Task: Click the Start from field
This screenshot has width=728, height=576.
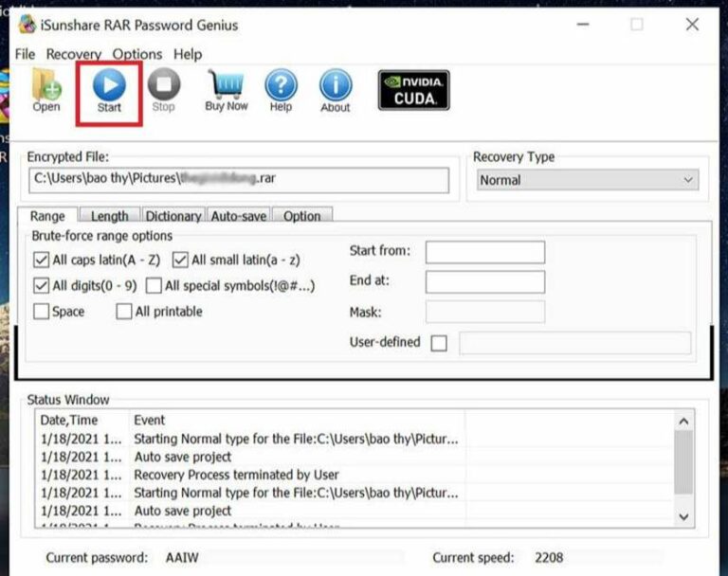Action: (485, 252)
